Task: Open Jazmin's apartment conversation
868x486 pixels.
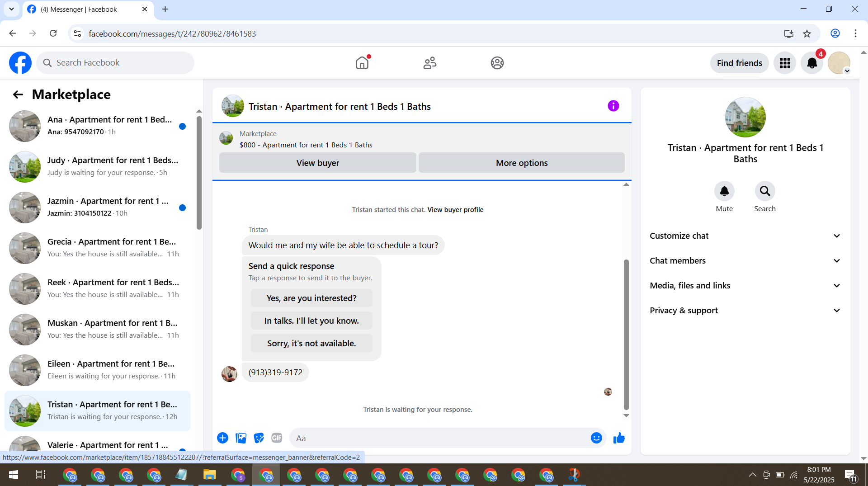Action: [97, 208]
